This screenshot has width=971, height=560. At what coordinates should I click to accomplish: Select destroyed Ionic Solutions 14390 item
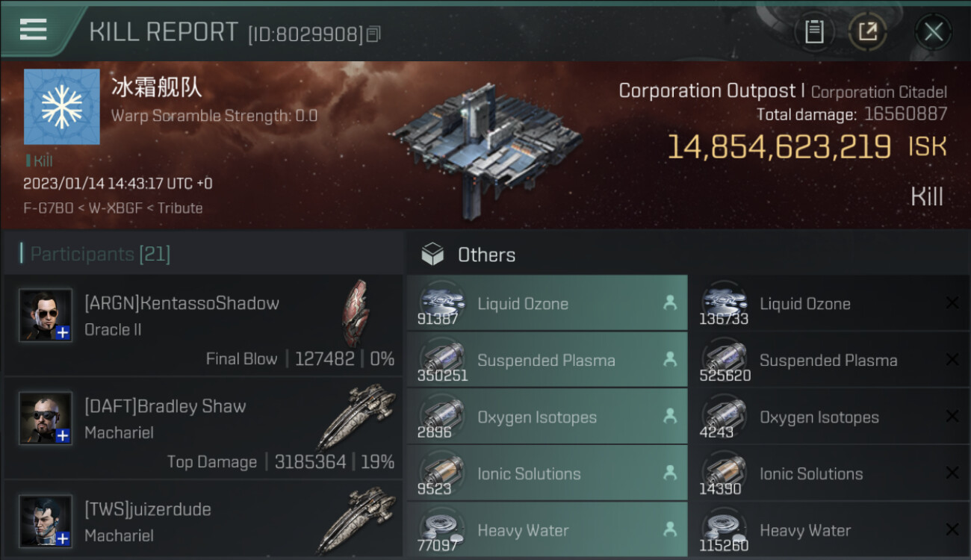(829, 473)
